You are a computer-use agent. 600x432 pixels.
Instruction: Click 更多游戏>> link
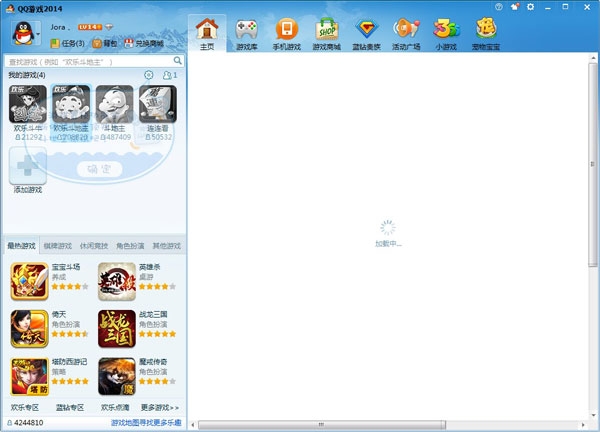point(160,408)
